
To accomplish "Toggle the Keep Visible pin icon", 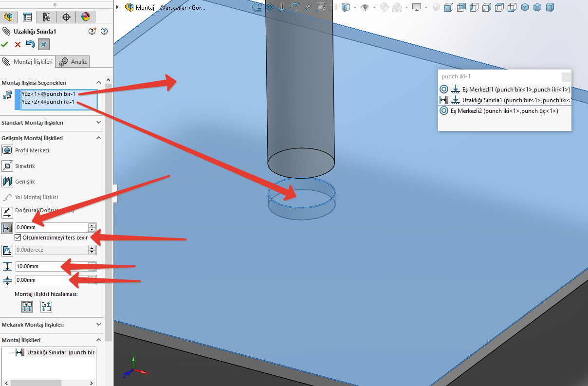I will point(43,44).
